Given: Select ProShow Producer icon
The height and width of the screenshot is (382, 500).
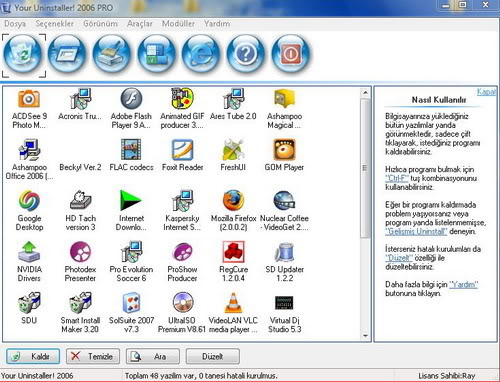Looking at the screenshot, I should click(182, 252).
